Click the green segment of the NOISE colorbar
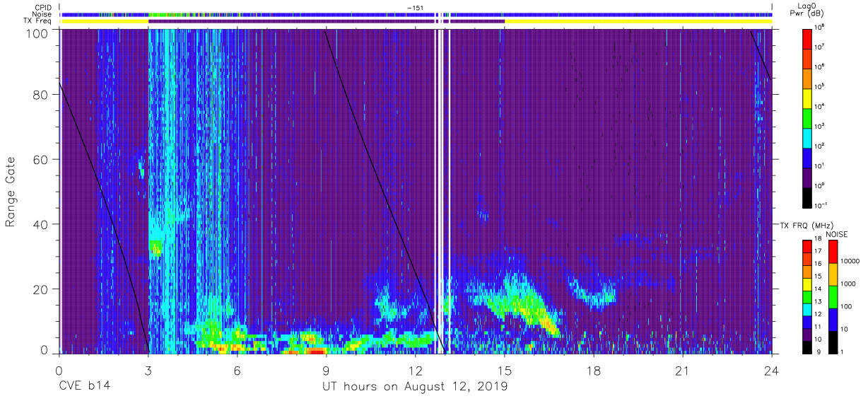868x401 pixels. point(833,296)
